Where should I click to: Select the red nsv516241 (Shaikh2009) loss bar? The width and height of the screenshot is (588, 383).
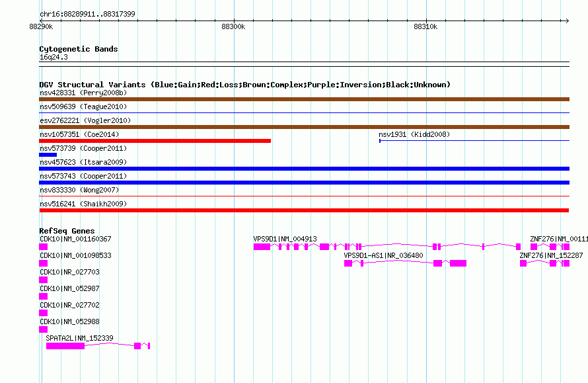304,210
